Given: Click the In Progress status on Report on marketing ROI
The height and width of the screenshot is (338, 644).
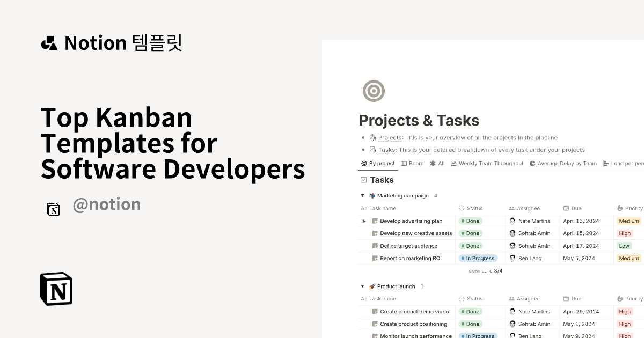Looking at the screenshot, I should (x=478, y=258).
